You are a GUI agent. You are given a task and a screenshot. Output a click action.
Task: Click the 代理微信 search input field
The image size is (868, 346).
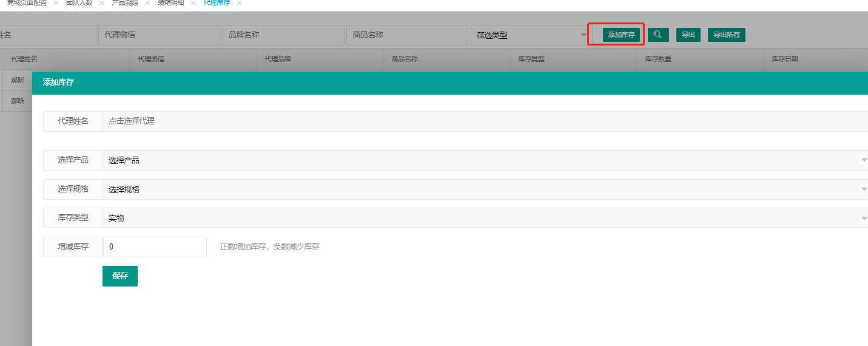coord(159,35)
